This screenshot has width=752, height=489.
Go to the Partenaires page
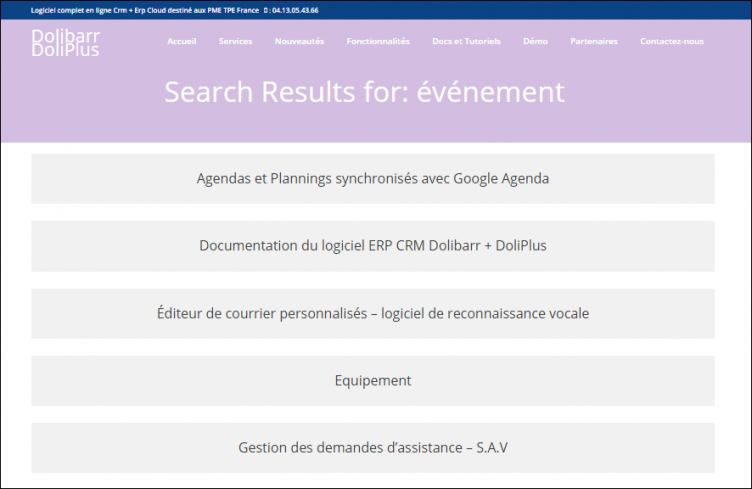pyautogui.click(x=594, y=41)
